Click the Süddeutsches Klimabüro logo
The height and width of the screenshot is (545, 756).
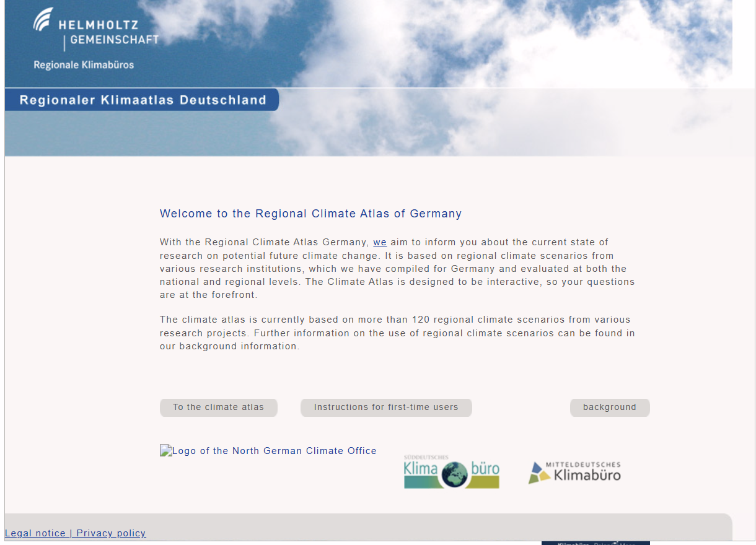tap(451, 472)
